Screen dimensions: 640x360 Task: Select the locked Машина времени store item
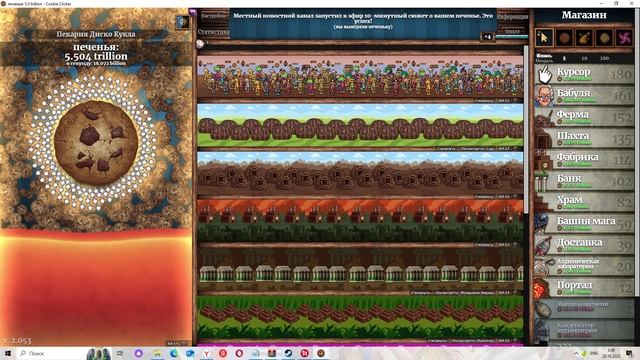pos(584,308)
